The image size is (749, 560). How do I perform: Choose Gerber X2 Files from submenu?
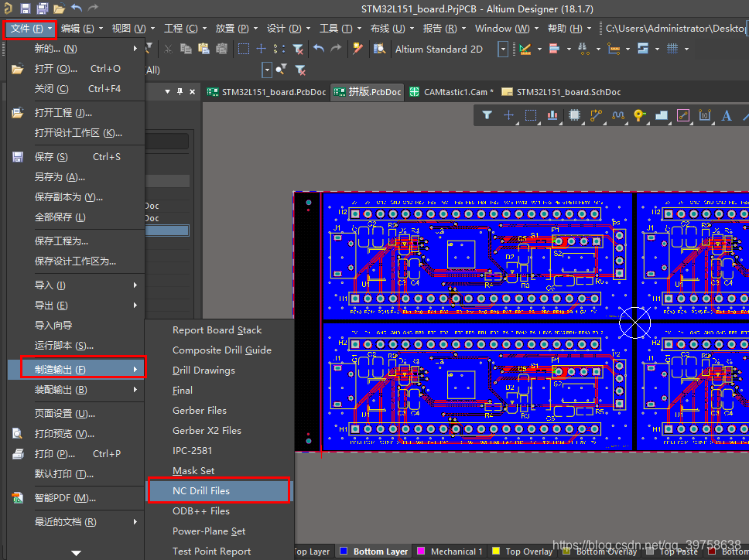219,431
